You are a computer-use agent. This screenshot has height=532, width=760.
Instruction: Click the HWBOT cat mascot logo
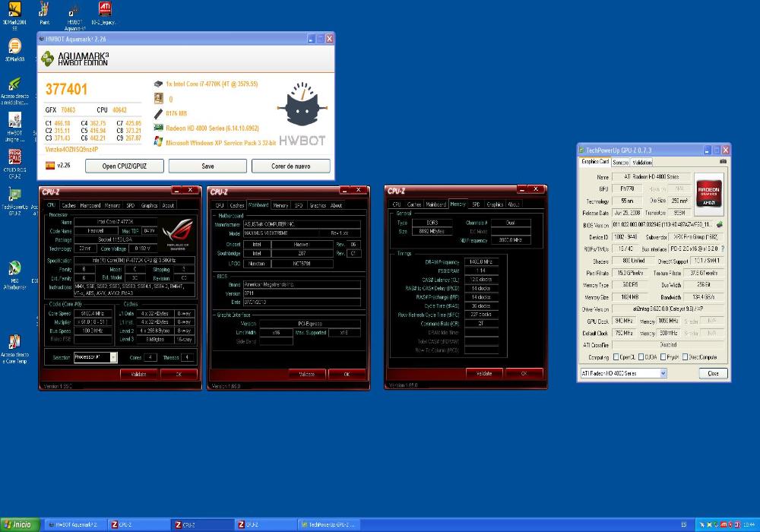[302, 104]
